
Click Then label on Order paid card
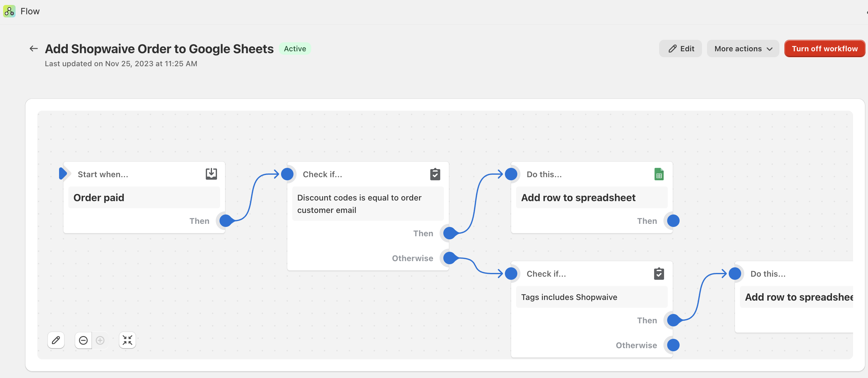pyautogui.click(x=199, y=221)
